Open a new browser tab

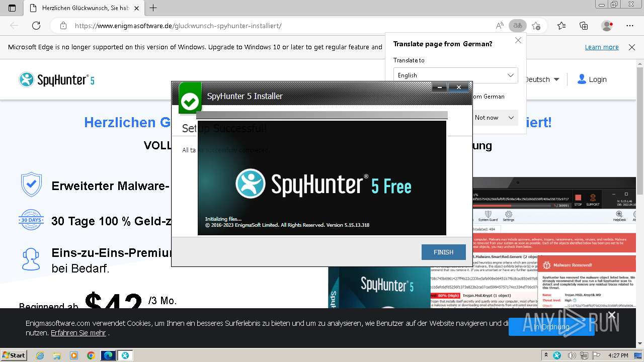point(153,8)
